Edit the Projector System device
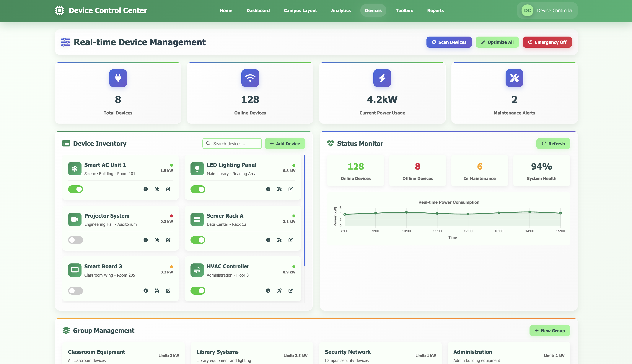The image size is (632, 364). point(168,240)
